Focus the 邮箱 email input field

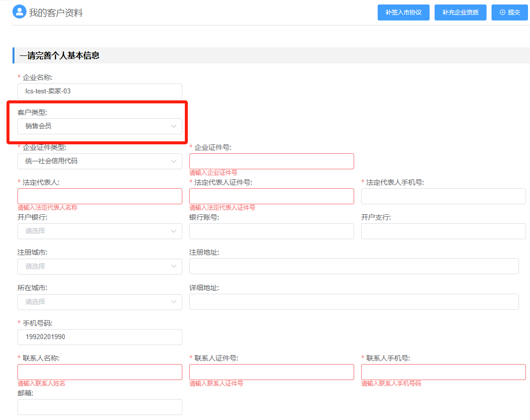tap(100, 407)
